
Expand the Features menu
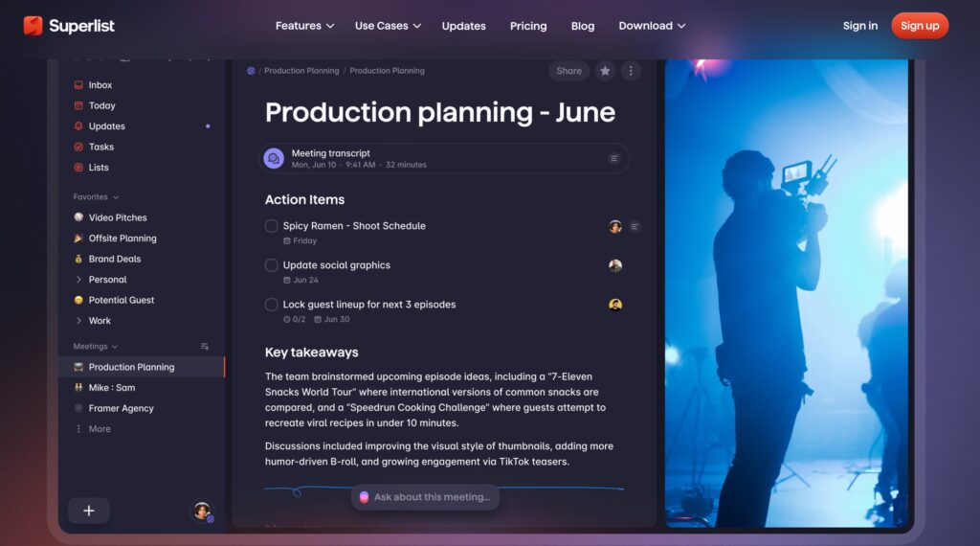(305, 26)
